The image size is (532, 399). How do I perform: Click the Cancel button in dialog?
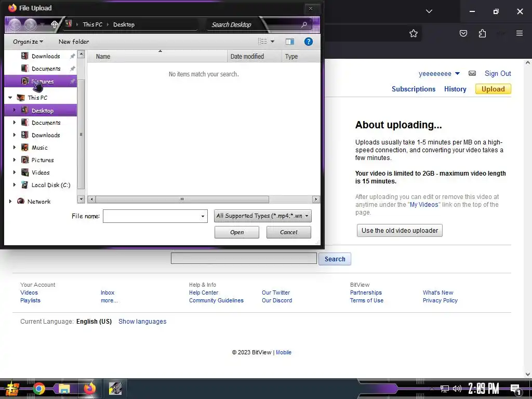[289, 232]
